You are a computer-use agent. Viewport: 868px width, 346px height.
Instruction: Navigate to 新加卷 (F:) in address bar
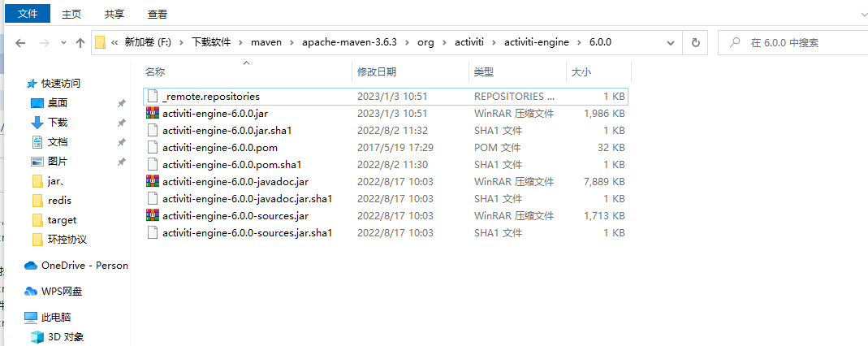point(148,42)
